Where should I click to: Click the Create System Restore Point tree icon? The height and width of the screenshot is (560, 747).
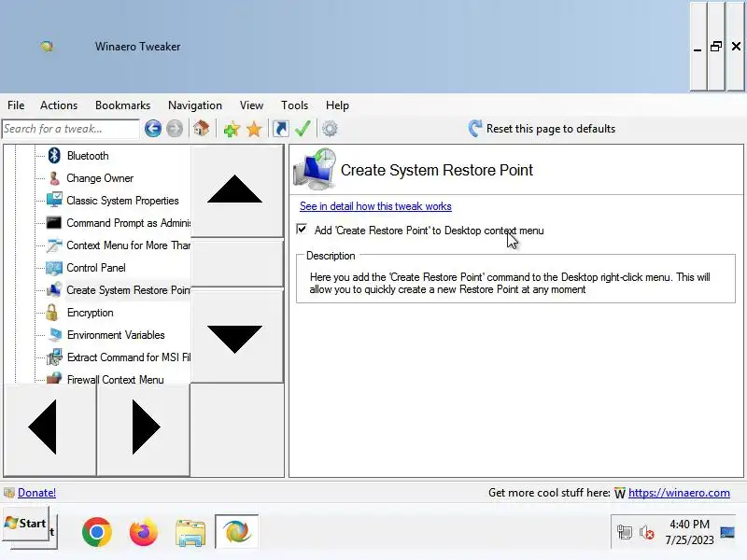tap(54, 289)
